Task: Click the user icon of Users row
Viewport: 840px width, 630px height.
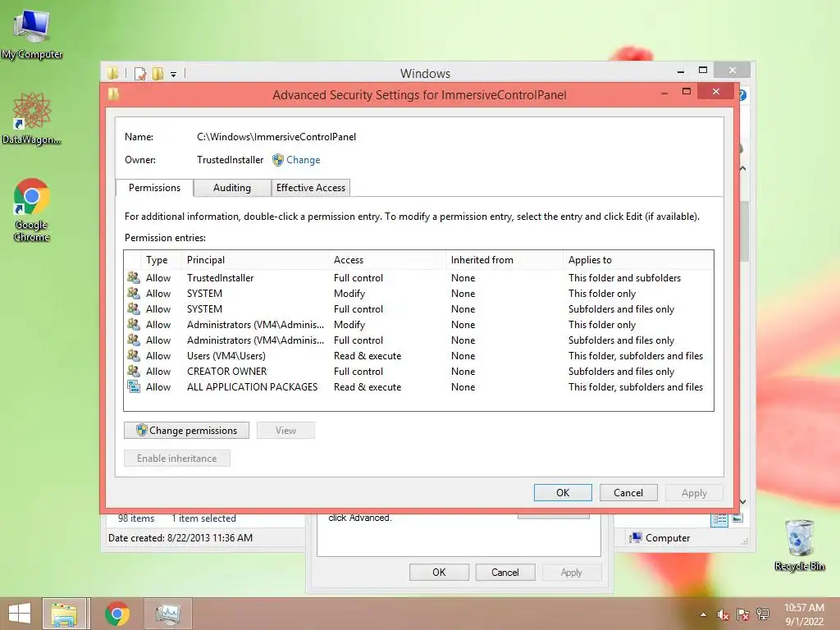Action: tap(134, 355)
